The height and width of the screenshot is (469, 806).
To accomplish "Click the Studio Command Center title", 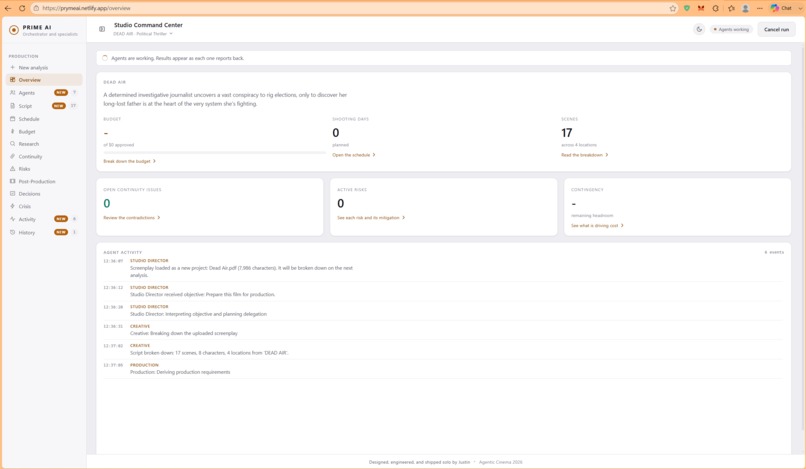I will pos(148,25).
